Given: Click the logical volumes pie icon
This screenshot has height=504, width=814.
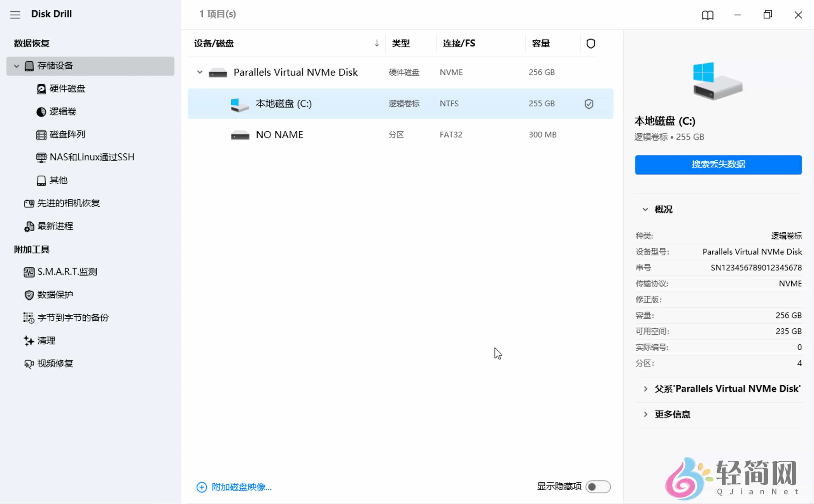Looking at the screenshot, I should 41,112.
